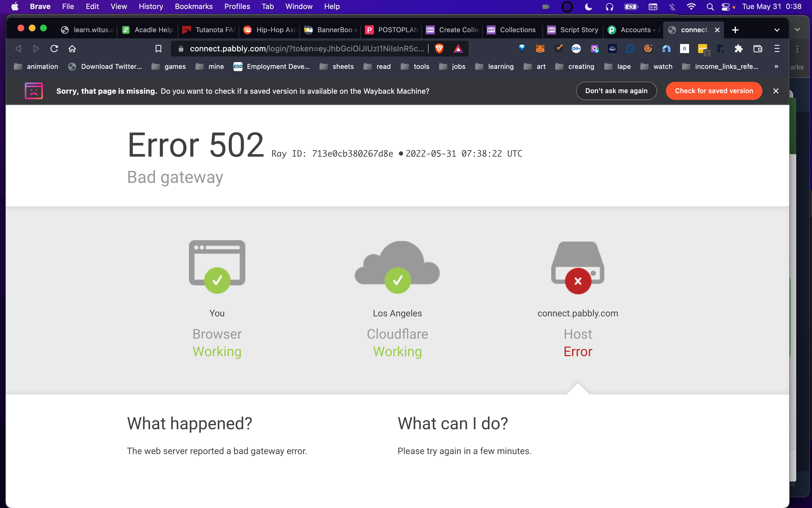Click the menu bar date and time

(771, 7)
